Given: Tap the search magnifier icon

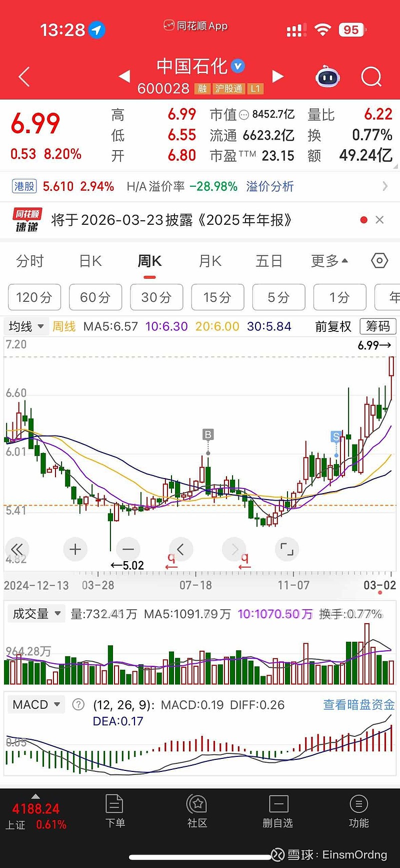Looking at the screenshot, I should click(371, 77).
